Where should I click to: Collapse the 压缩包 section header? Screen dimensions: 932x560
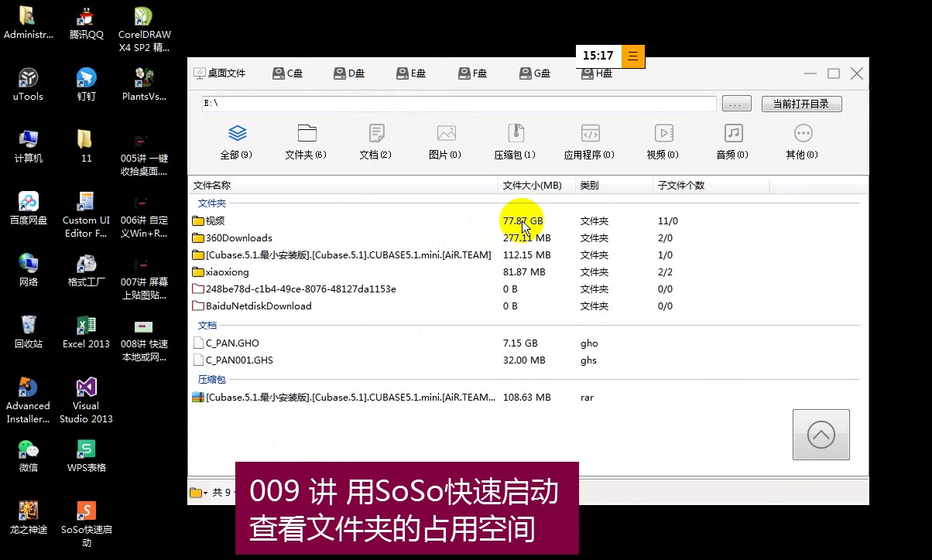(211, 379)
